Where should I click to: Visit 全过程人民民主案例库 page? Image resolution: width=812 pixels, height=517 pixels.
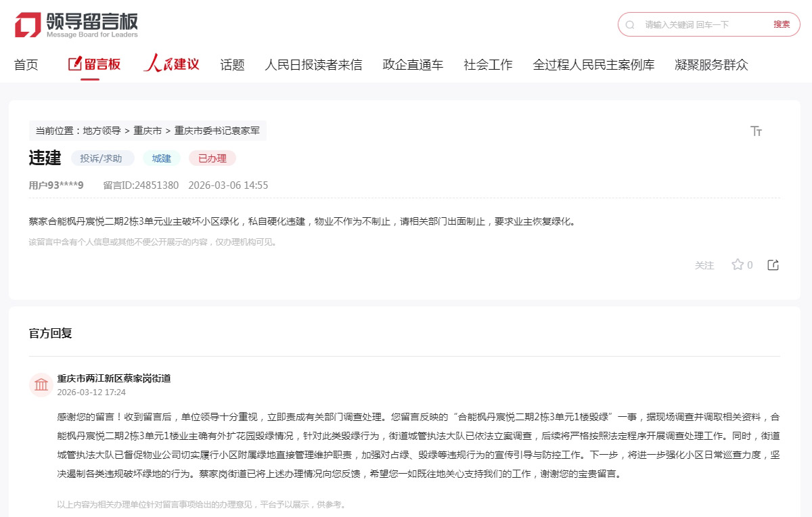[x=595, y=64]
